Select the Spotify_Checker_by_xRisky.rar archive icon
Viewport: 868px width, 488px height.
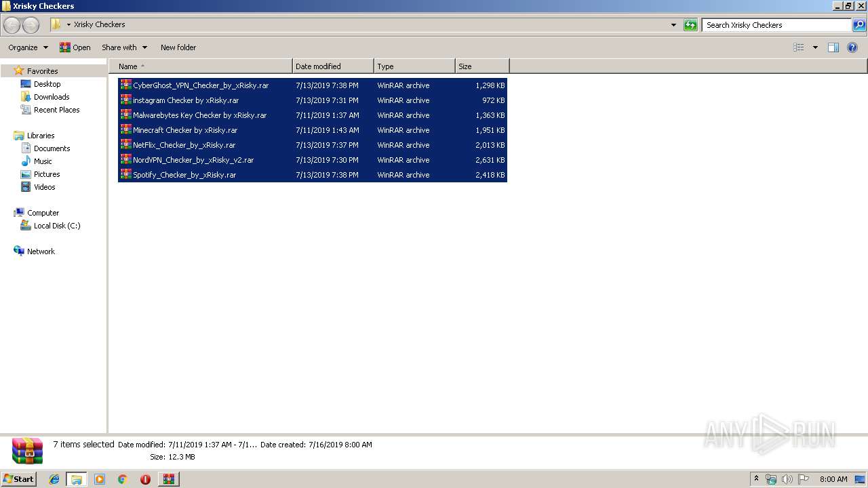point(126,175)
